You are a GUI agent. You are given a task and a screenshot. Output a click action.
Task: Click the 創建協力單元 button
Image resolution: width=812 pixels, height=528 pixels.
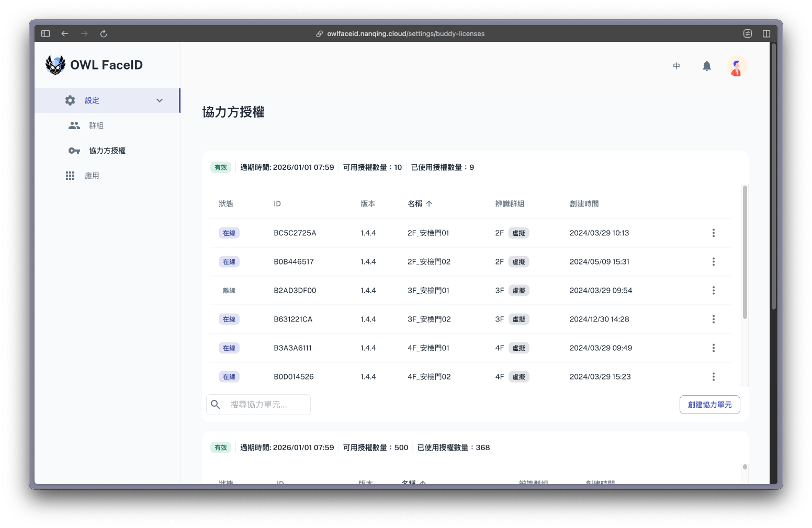pos(709,405)
